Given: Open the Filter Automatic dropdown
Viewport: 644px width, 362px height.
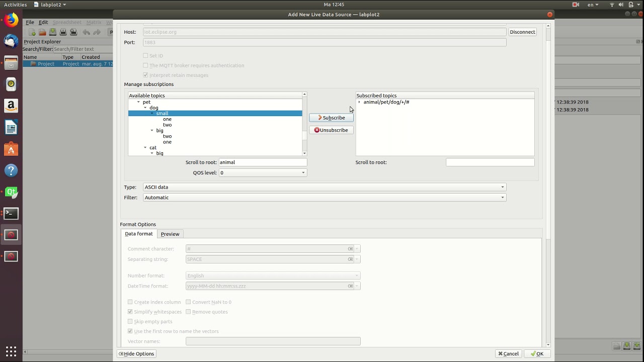Looking at the screenshot, I should click(325, 198).
